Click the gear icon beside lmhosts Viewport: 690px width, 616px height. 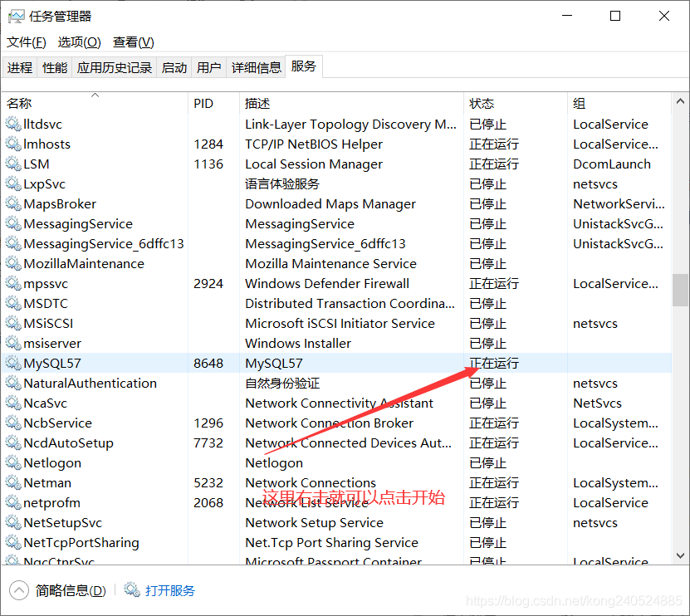(x=13, y=144)
